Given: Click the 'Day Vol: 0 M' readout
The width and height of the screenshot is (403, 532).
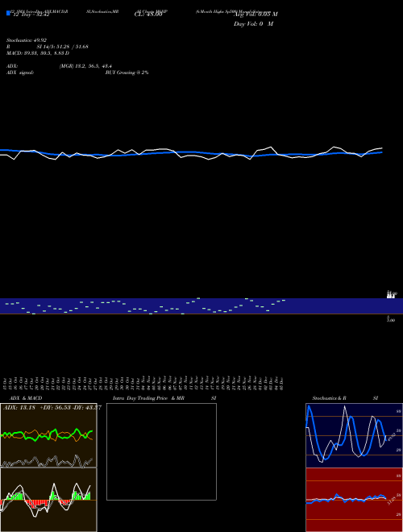Looking at the screenshot, I should click(x=253, y=24).
